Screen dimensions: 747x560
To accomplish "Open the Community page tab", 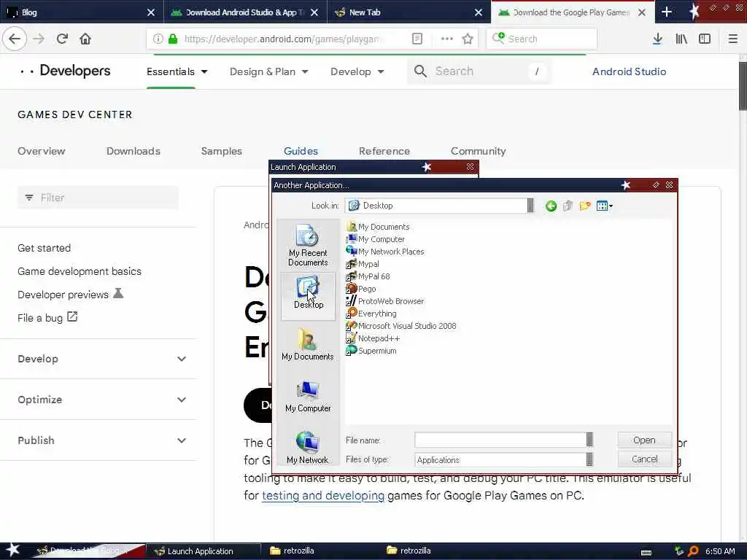I will 479,151.
